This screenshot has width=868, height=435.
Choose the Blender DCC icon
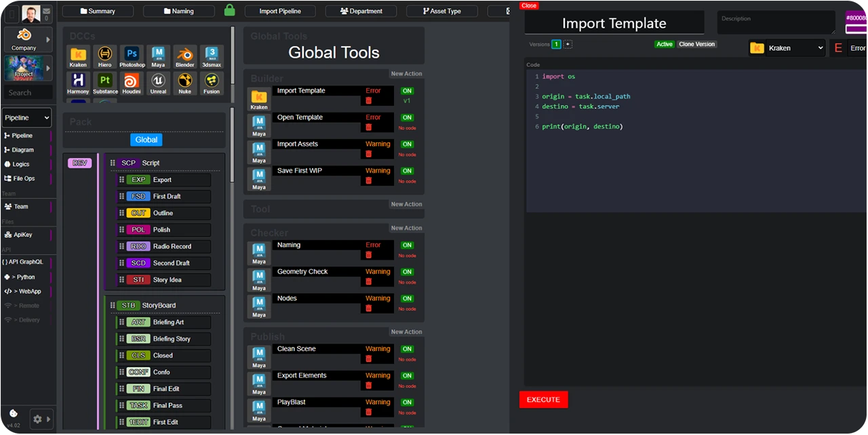click(184, 56)
